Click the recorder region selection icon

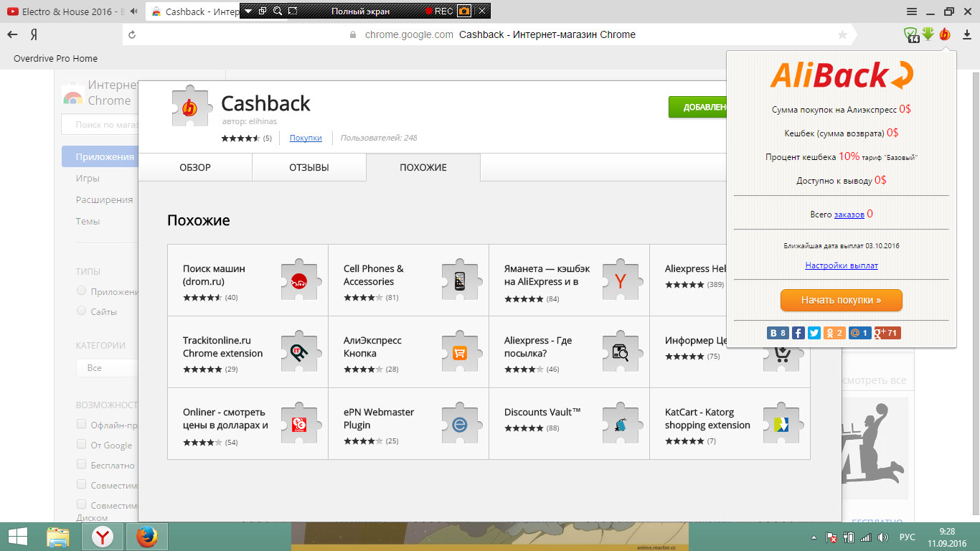pyautogui.click(x=293, y=11)
